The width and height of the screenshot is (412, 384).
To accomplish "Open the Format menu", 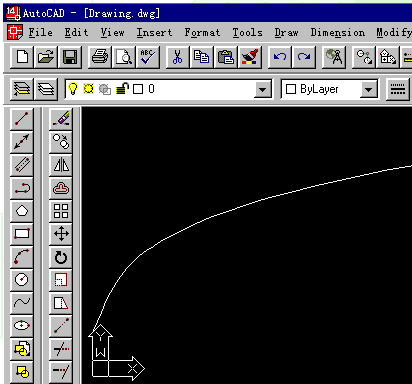I will pyautogui.click(x=202, y=32).
